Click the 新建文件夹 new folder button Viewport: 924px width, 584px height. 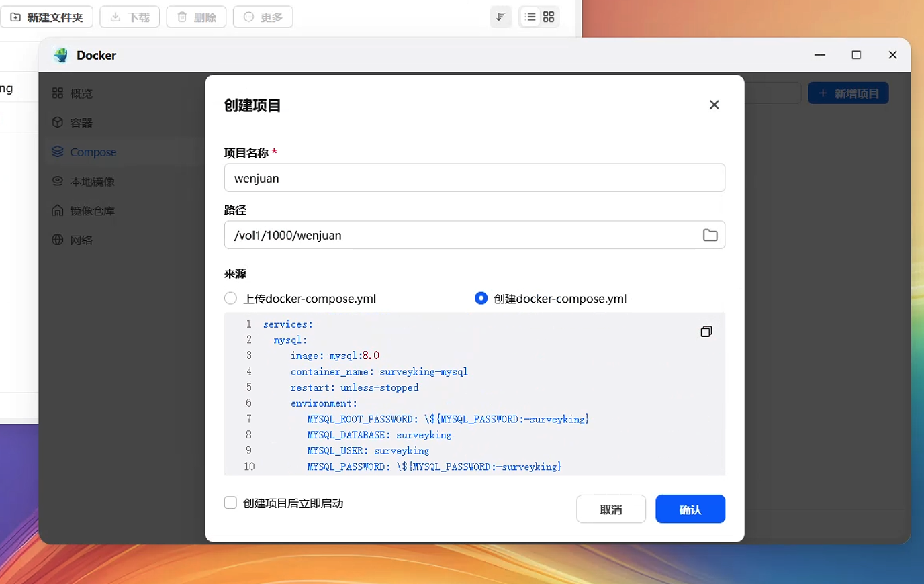pyautogui.click(x=46, y=17)
